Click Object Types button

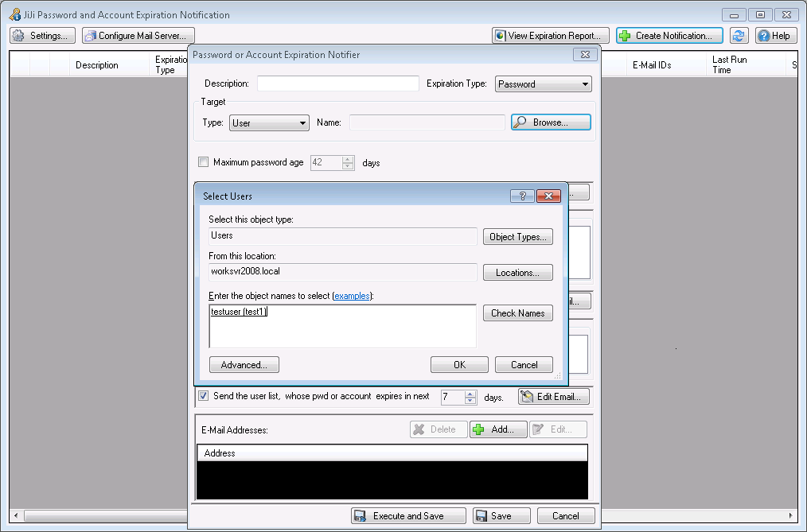click(x=518, y=237)
